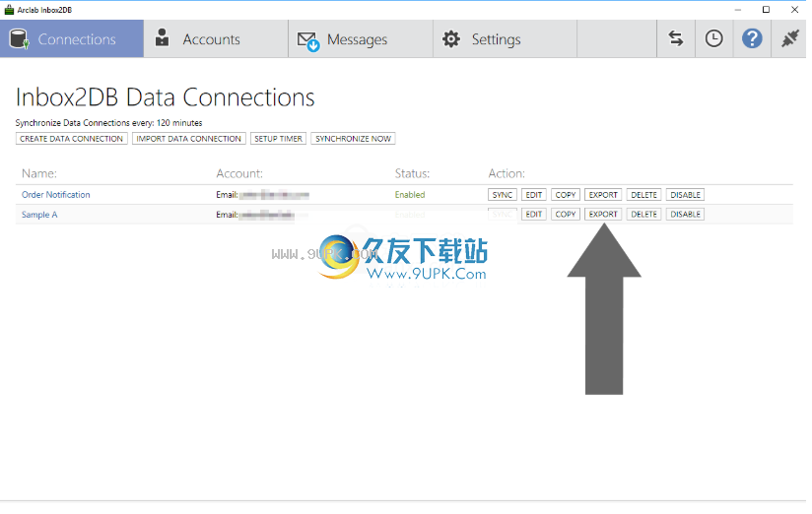Copy the Sample A connection

click(566, 215)
